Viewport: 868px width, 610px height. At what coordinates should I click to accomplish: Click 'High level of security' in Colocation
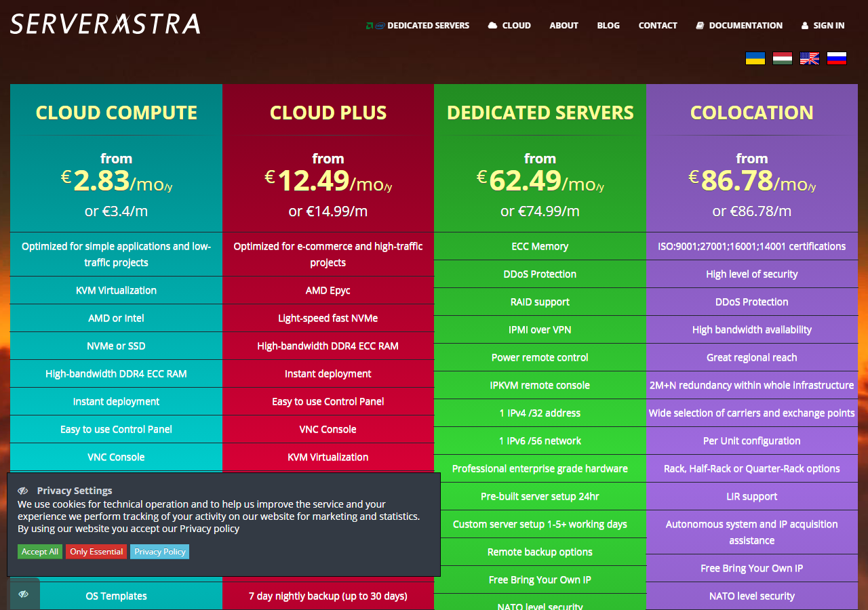point(752,274)
